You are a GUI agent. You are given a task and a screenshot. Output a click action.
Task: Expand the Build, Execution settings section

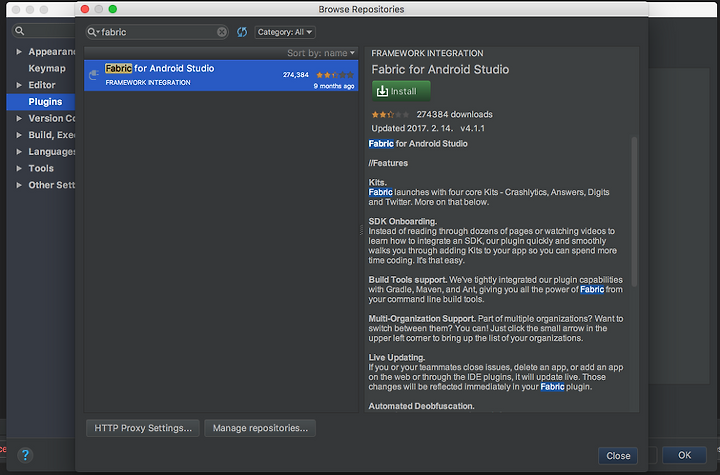point(19,135)
